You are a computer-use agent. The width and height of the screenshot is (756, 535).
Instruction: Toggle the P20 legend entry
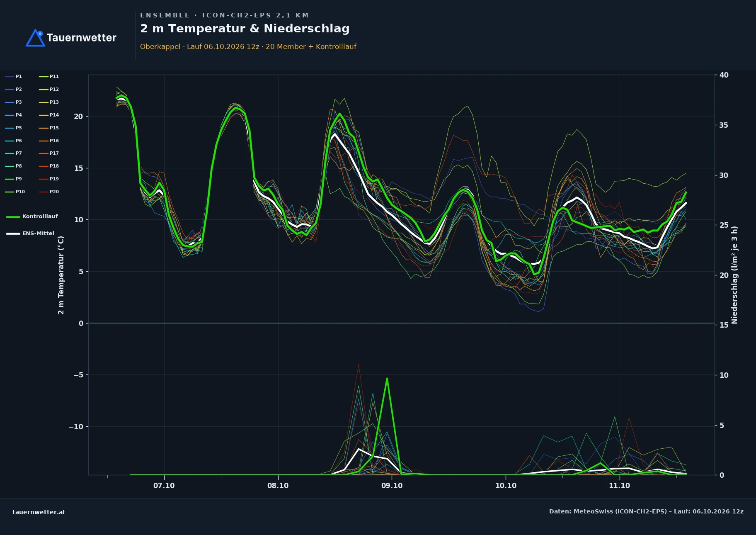(49, 192)
